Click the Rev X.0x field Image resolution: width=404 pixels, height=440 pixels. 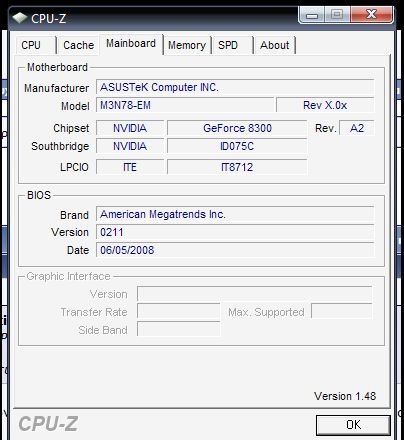click(x=325, y=105)
